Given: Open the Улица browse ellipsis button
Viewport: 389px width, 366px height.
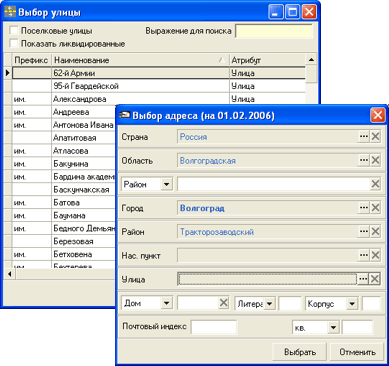Looking at the screenshot, I should (363, 279).
